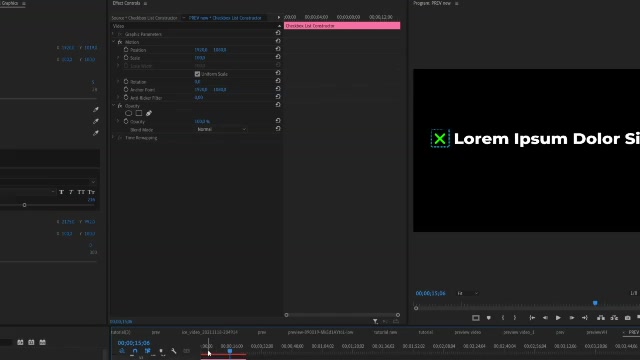Toggle animation stopwatch for Rotation
The height and width of the screenshot is (360, 640).
(x=126, y=82)
